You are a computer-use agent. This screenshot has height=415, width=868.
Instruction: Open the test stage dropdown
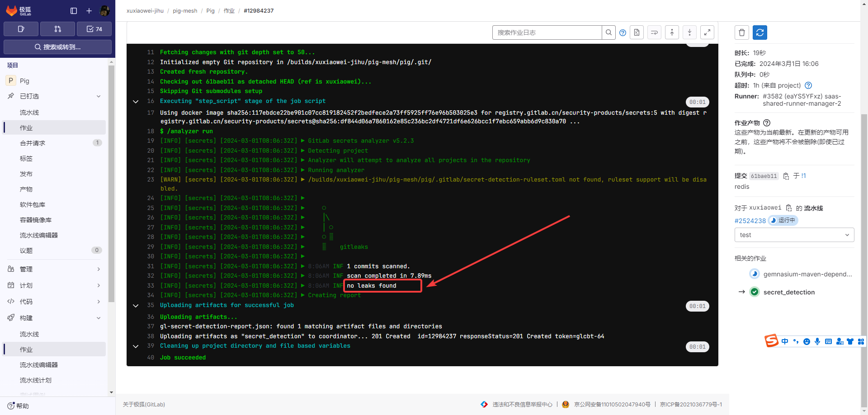pos(794,235)
